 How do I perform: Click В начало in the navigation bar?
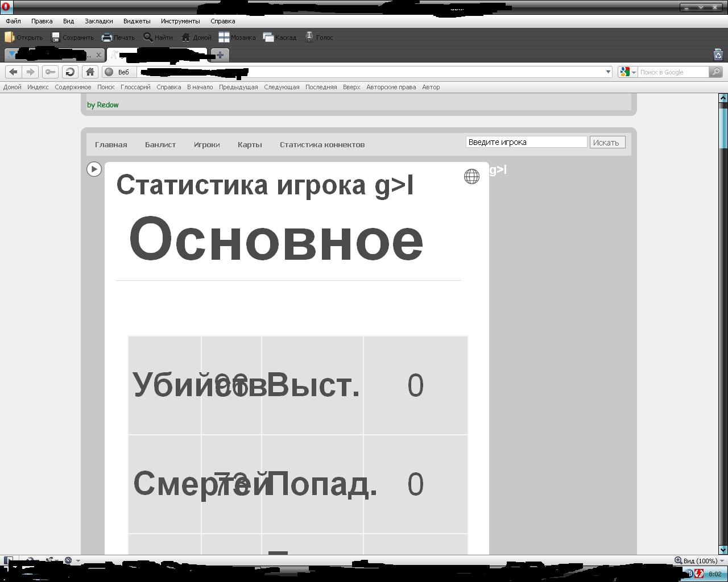pyautogui.click(x=200, y=87)
